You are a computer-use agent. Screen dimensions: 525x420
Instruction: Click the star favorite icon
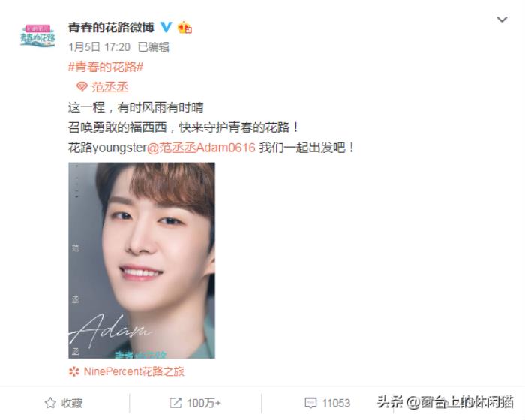tap(50, 403)
